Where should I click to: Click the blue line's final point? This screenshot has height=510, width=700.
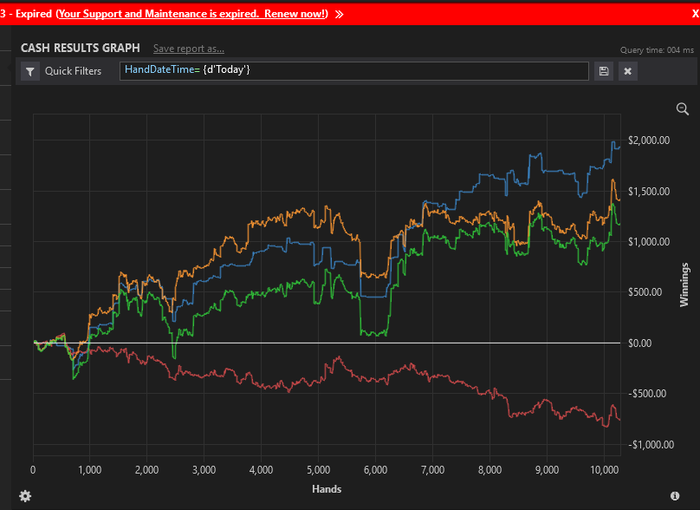[620, 146]
